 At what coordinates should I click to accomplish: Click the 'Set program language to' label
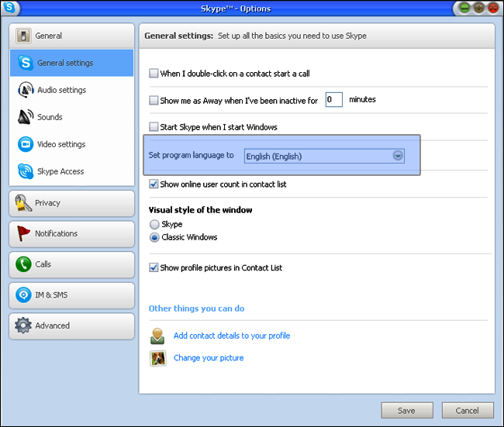191,156
